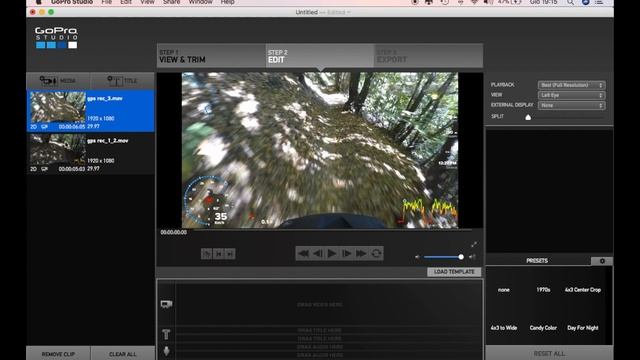Apply the 4x3 Center Crop preset
Screen dimensions: 640x360
coord(583,290)
